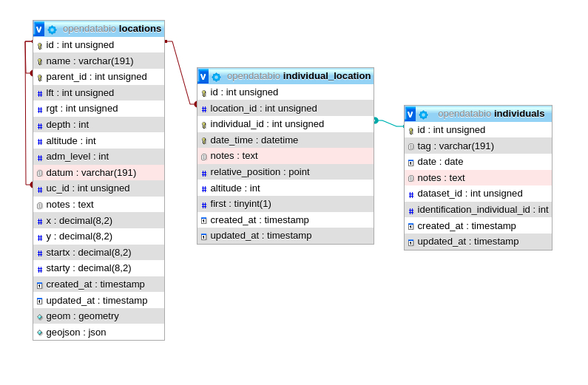
Task: Click the icon beside the geojson column
Action: [40, 333]
